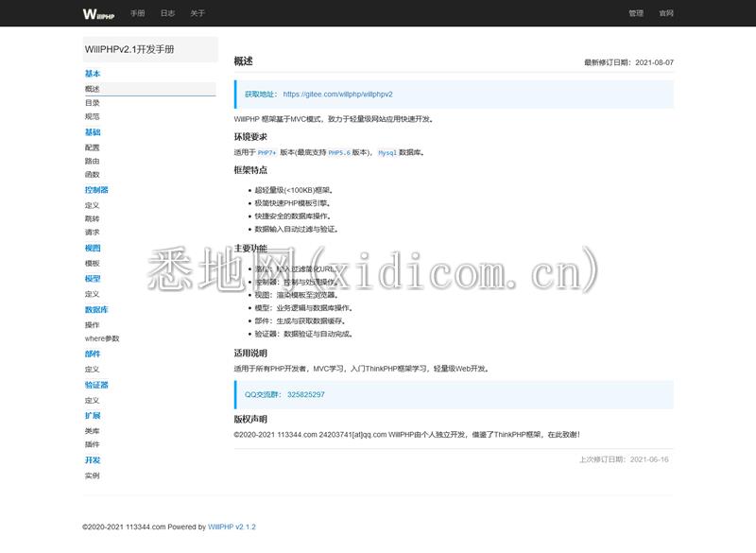The height and width of the screenshot is (553, 756).
Task: Select 模型 section heading in sidebar
Action: (x=93, y=279)
